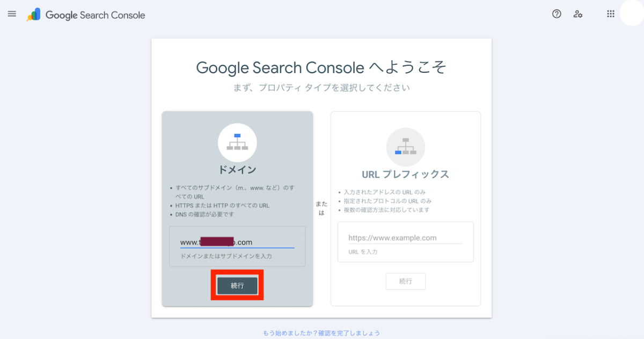
Task: Click the user settings icon
Action: [578, 14]
